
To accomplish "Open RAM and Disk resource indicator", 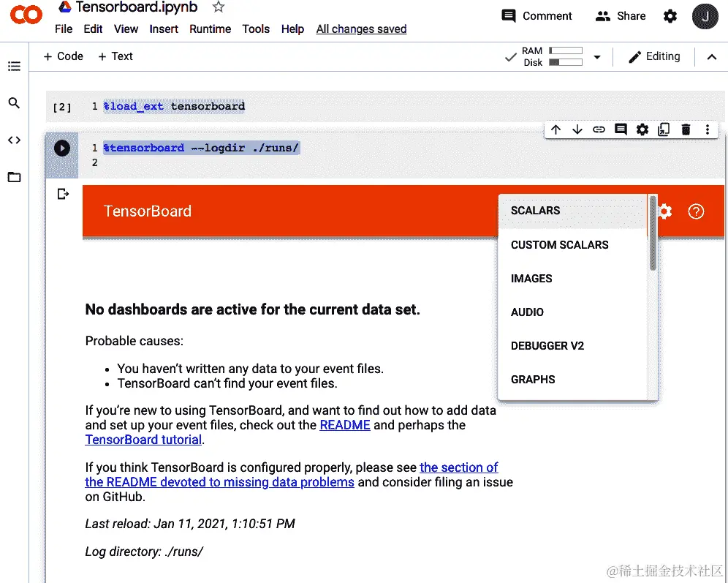I will point(552,56).
